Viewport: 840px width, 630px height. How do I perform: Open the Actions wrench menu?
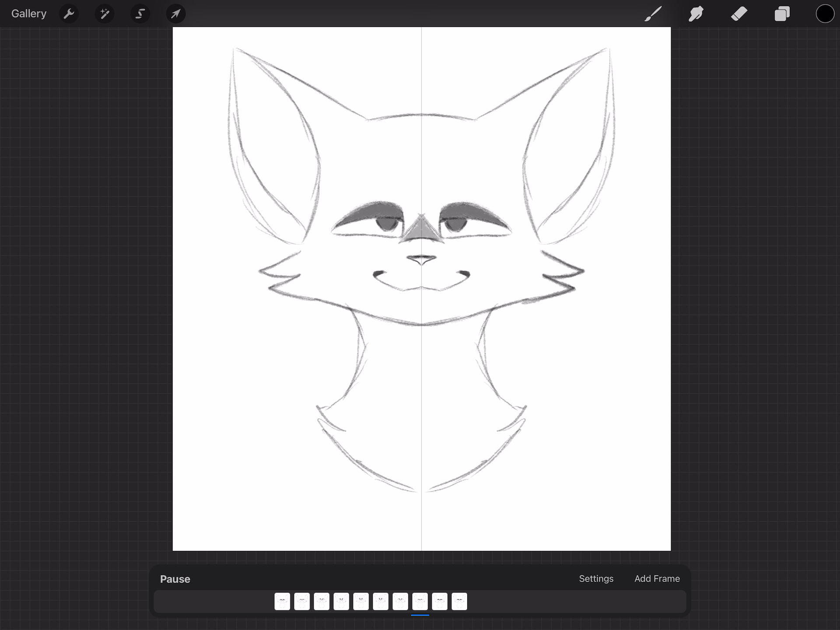69,14
